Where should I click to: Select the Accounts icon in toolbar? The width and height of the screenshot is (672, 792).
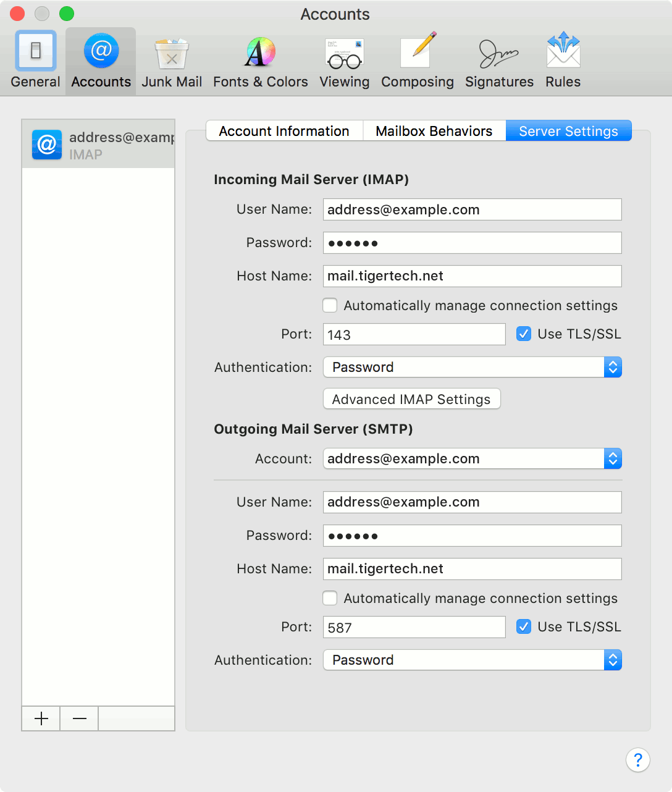[100, 59]
